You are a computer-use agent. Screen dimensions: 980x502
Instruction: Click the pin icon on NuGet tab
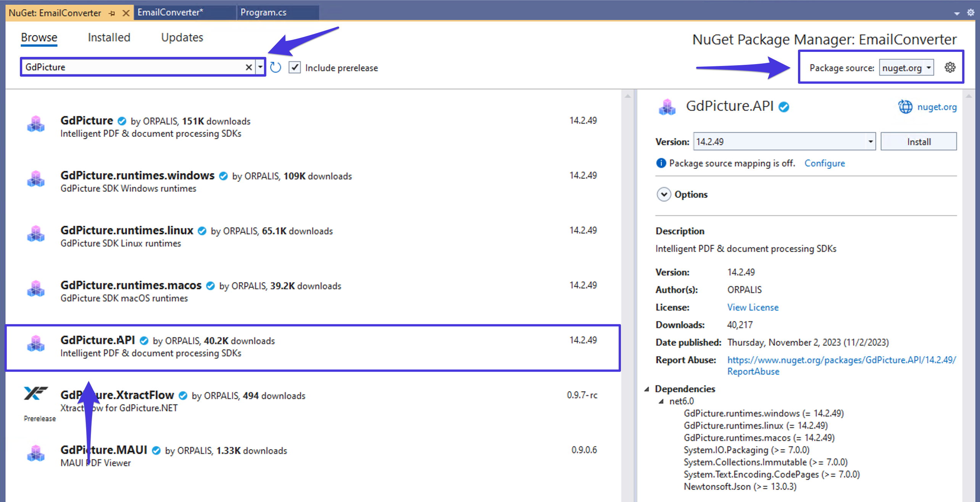click(x=112, y=13)
